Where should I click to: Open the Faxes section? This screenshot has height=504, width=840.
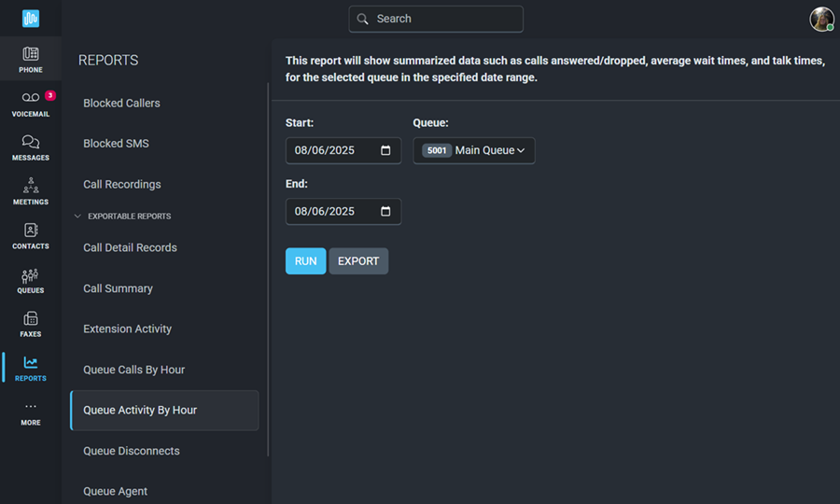pyautogui.click(x=31, y=318)
